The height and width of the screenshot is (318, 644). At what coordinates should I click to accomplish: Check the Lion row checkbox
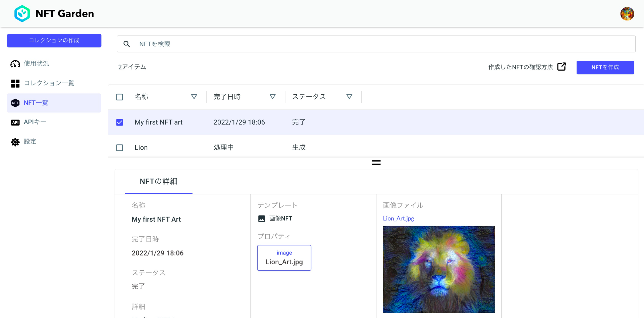pyautogui.click(x=119, y=147)
